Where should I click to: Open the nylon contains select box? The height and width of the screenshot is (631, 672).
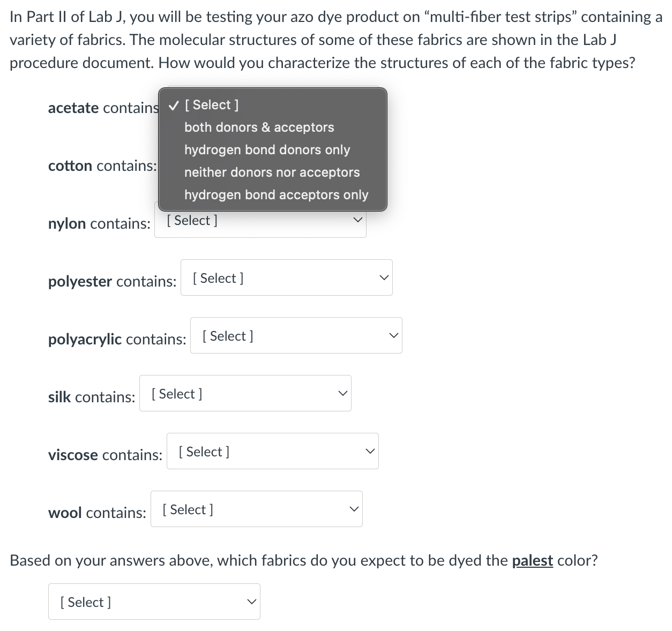260,221
